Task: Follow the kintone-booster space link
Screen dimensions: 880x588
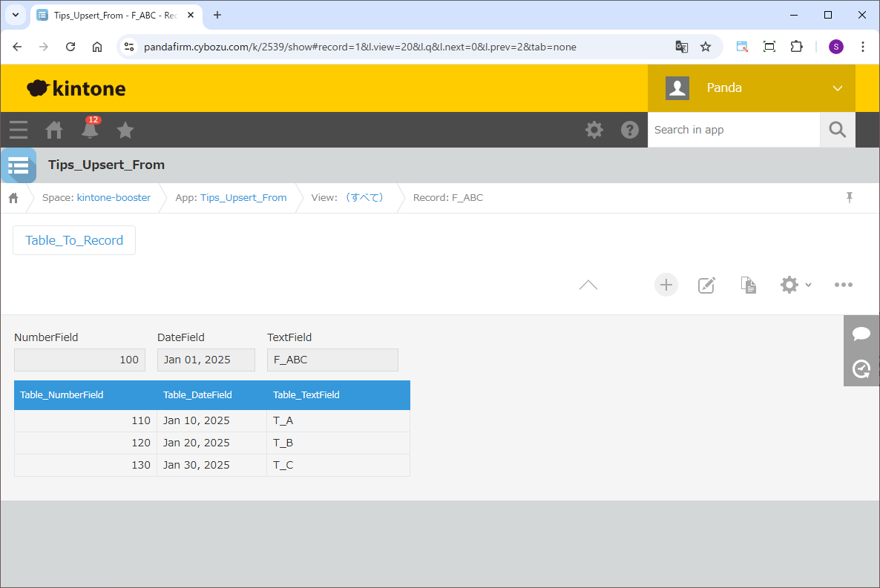Action: click(114, 198)
